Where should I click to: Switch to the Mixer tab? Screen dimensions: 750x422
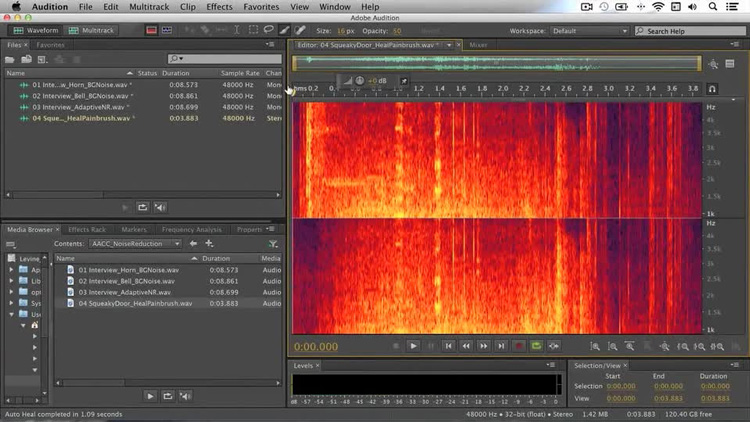click(x=478, y=45)
